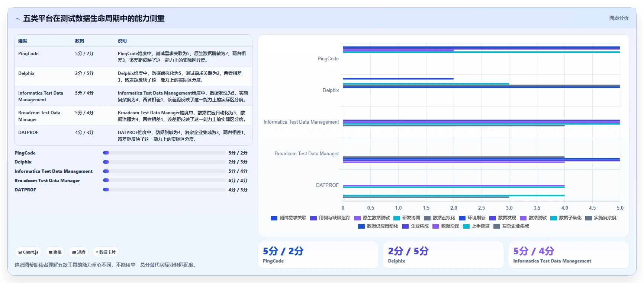The height and width of the screenshot is (283, 644).
Task: Click the 2分 / 5分 table cell
Action: pyautogui.click(x=84, y=73)
